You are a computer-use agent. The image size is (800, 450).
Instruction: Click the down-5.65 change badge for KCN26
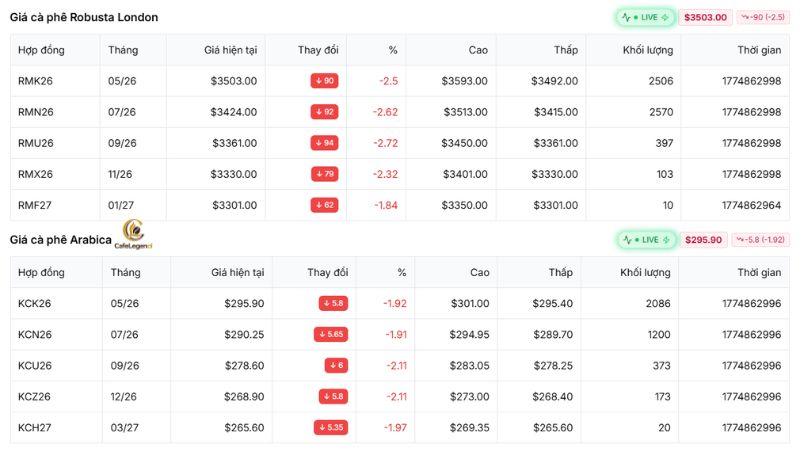point(331,334)
